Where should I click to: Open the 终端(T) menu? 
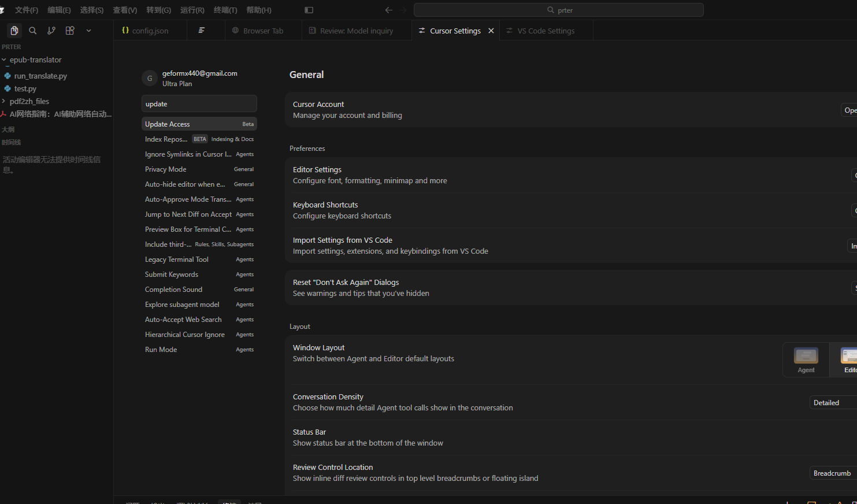point(225,10)
